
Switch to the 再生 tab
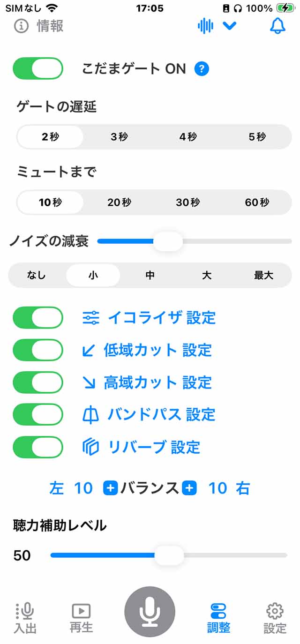[x=81, y=618]
